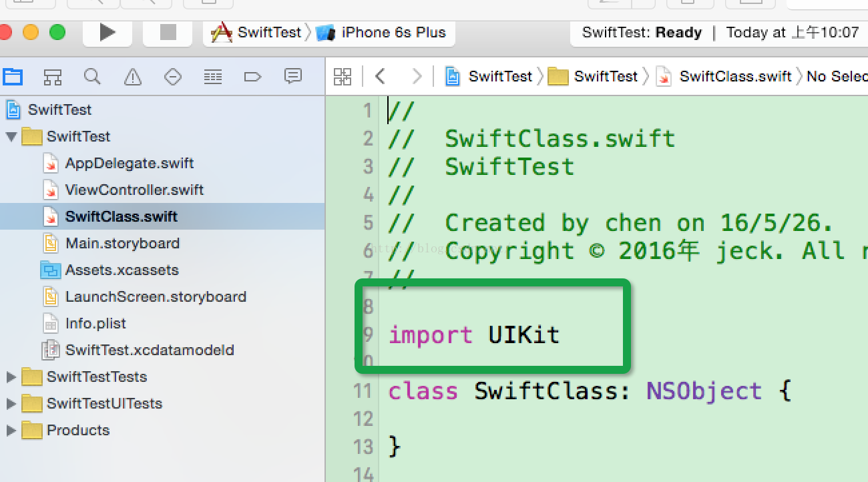Select the SwiftTest project root item
The height and width of the screenshot is (482, 868).
[x=162, y=109]
